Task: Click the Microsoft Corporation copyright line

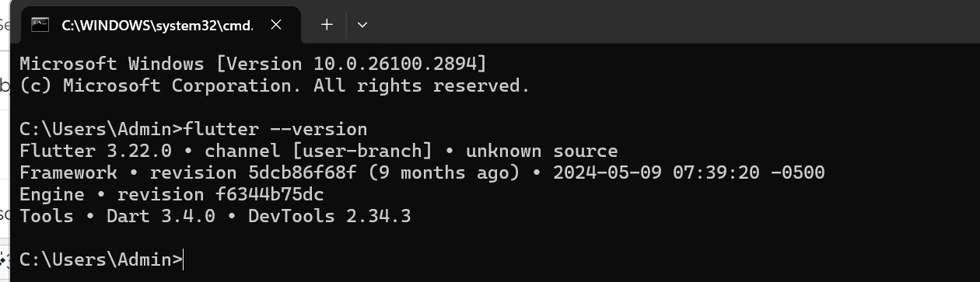Action: click(275, 85)
